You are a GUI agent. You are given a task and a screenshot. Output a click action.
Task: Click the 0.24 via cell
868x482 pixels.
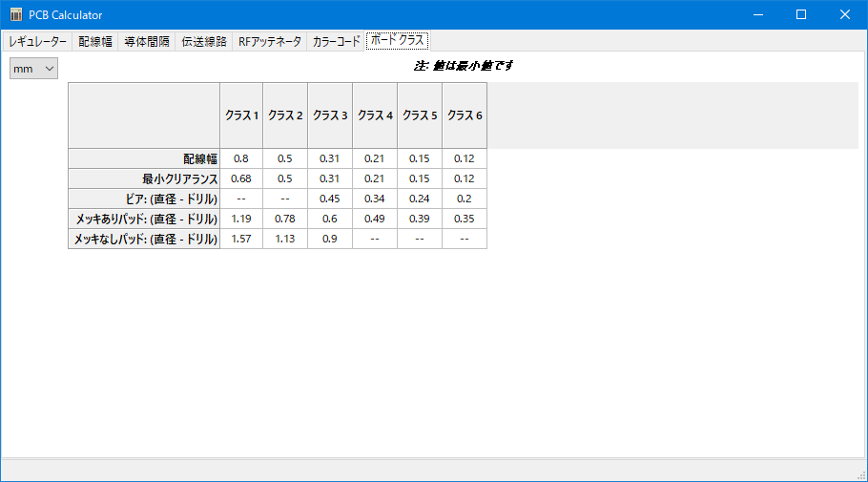420,199
